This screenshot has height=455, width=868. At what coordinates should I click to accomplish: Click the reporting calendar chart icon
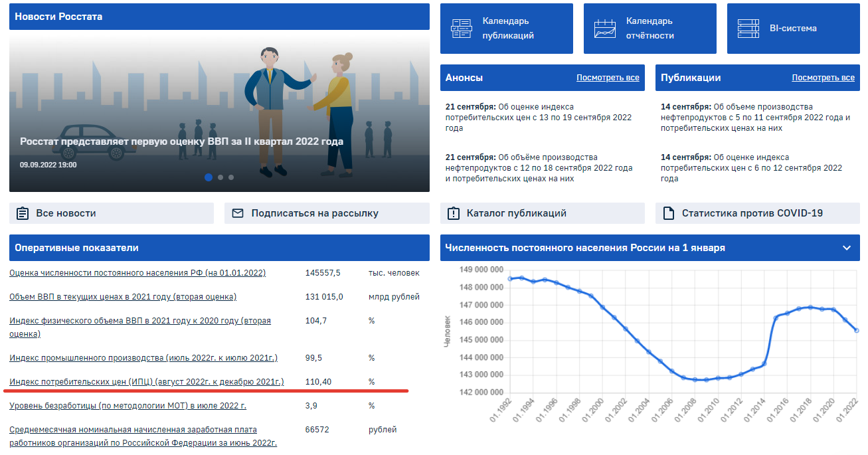point(604,29)
